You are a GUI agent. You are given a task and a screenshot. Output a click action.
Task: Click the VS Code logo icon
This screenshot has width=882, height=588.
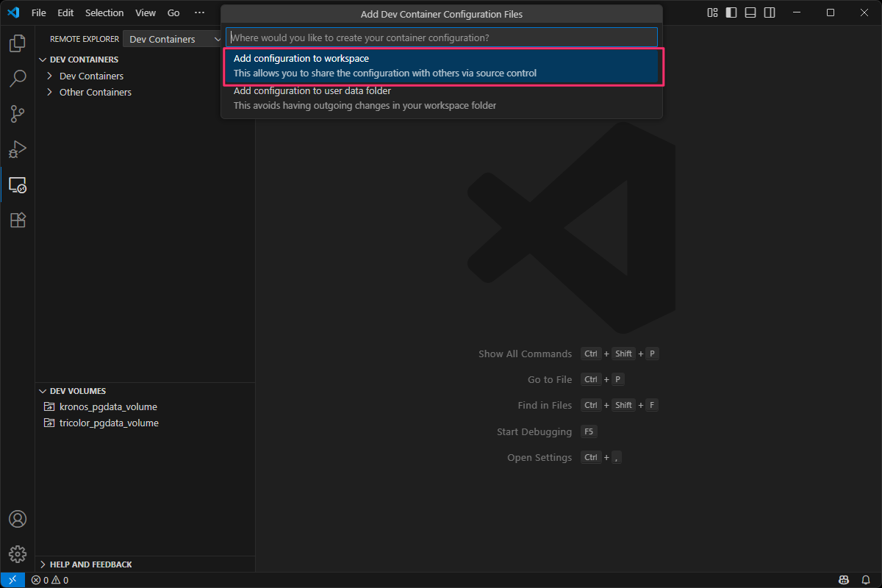click(x=12, y=12)
